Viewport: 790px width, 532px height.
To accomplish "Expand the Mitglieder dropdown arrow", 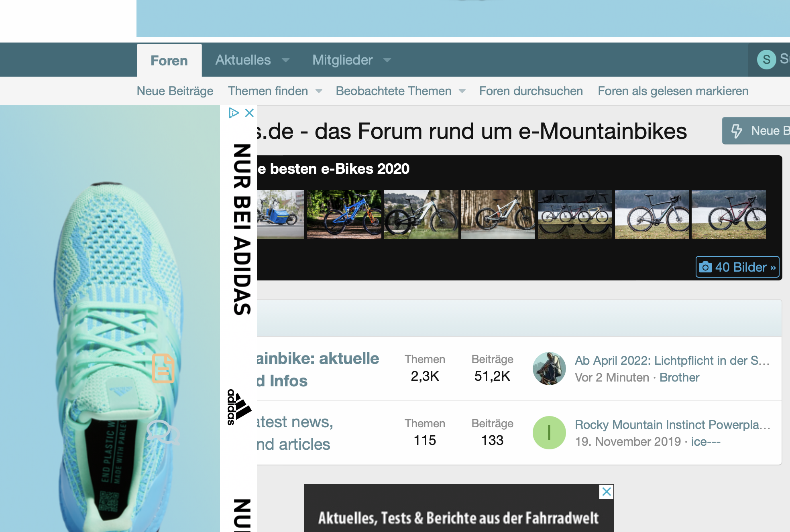I will tap(387, 60).
